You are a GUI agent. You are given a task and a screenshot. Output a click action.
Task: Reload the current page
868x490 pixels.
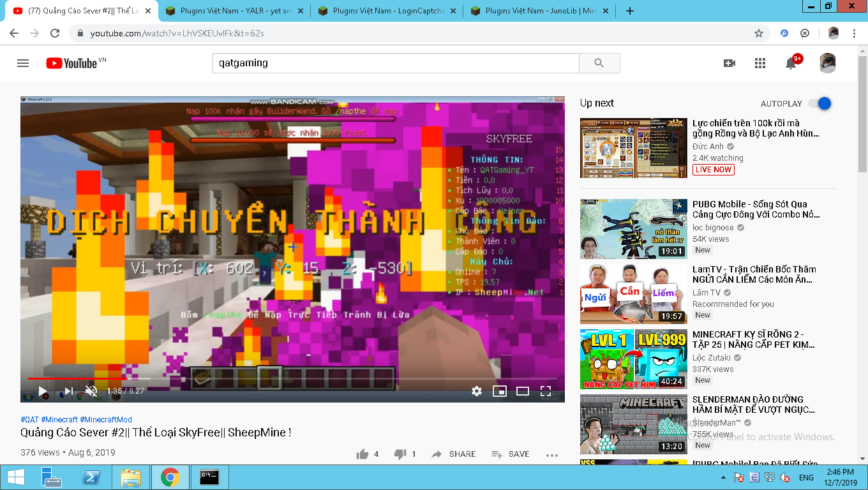click(55, 33)
